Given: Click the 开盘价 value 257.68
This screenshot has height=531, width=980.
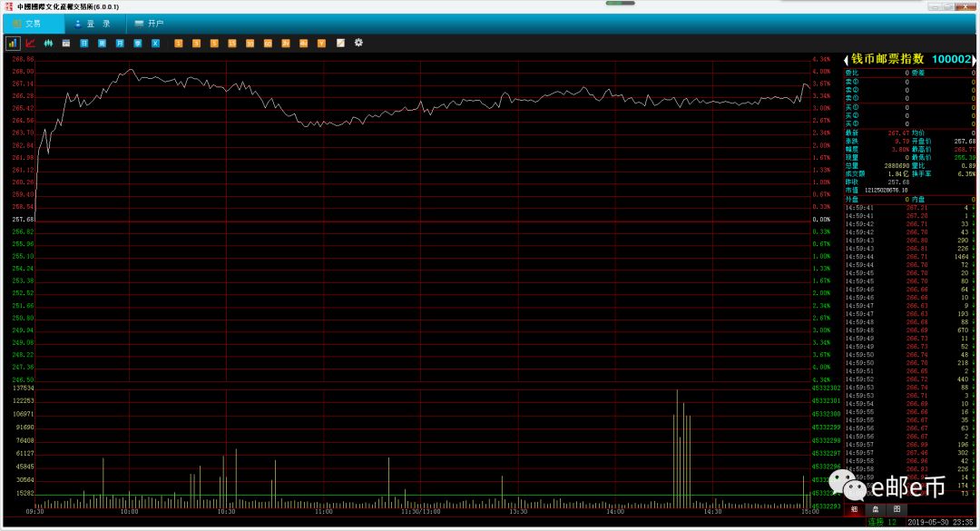Looking at the screenshot, I should tap(965, 142).
